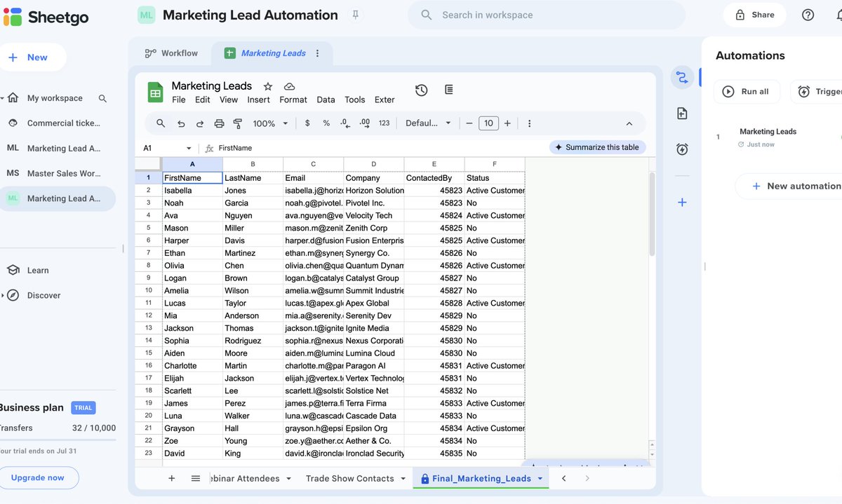Open the Edit menu
This screenshot has width=842, height=504.
click(203, 100)
